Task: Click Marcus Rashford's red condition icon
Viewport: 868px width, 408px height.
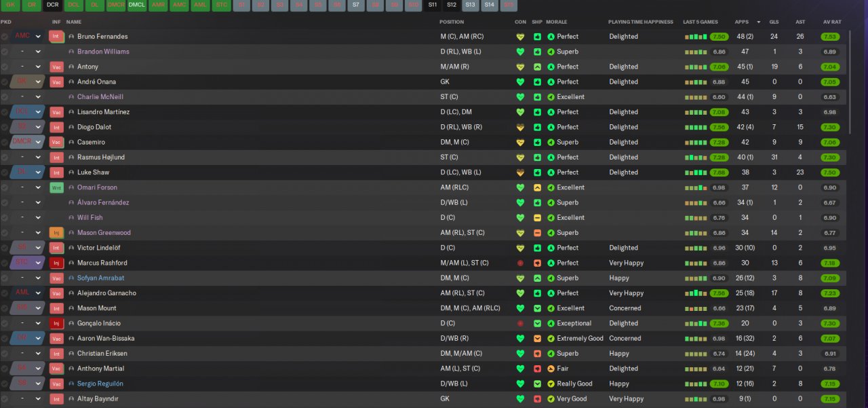Action: [520, 263]
